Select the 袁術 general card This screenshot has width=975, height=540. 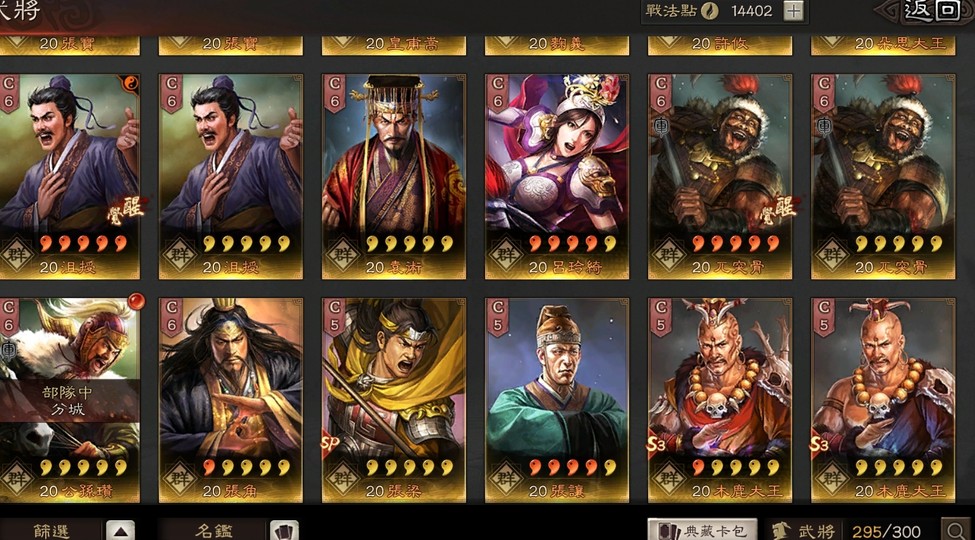click(x=394, y=177)
